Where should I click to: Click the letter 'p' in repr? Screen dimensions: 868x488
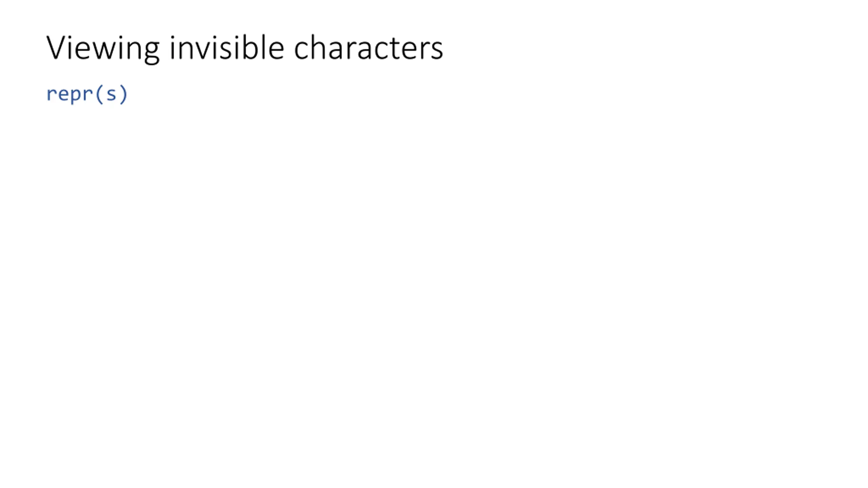75,95
